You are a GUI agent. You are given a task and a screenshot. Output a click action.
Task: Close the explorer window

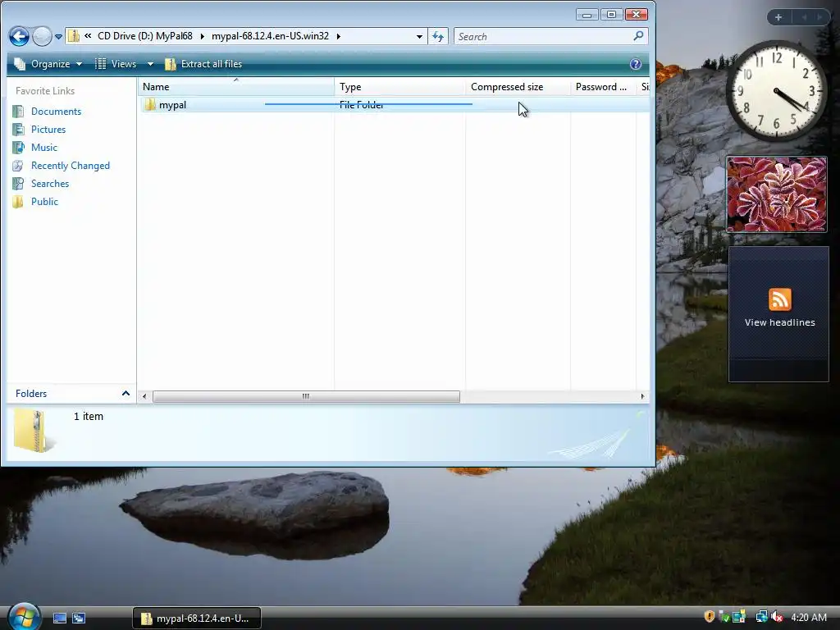pyautogui.click(x=637, y=15)
